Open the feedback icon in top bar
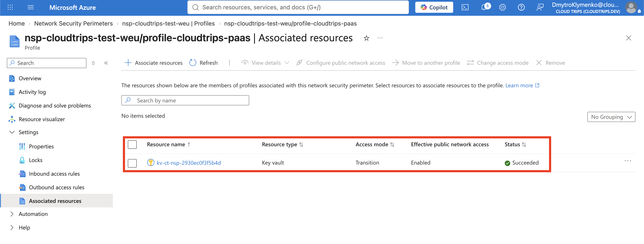 pyautogui.click(x=540, y=7)
